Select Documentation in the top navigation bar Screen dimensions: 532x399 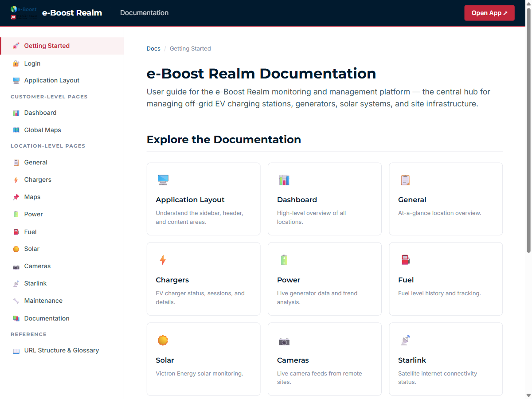click(x=144, y=13)
